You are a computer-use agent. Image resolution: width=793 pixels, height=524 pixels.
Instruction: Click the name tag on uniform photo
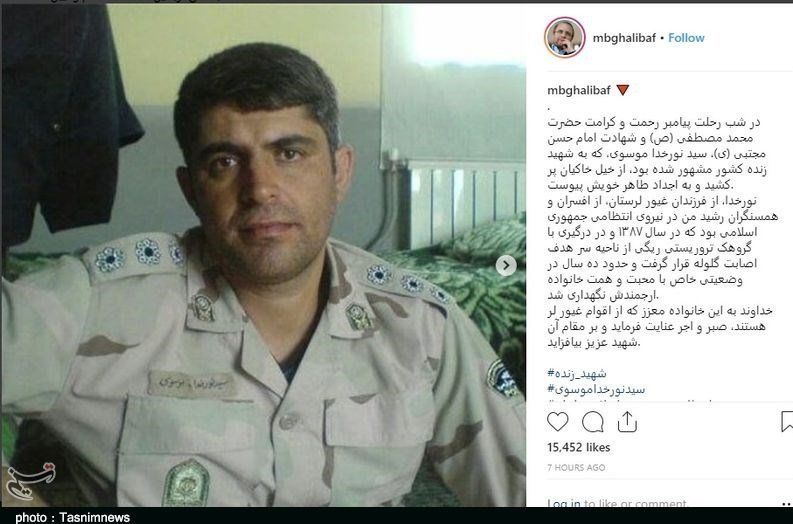[192, 384]
